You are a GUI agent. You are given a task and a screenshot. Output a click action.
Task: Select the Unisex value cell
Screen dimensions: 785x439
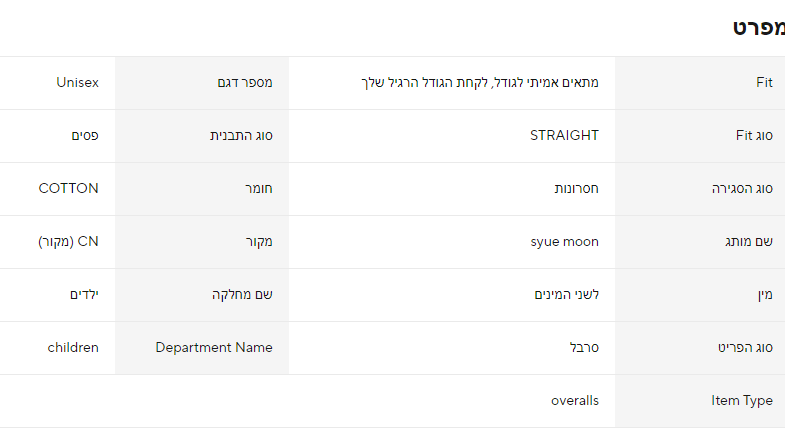(77, 83)
